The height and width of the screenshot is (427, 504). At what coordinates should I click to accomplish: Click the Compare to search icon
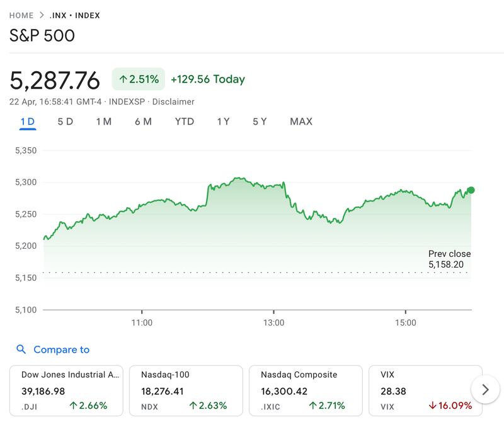click(x=21, y=350)
